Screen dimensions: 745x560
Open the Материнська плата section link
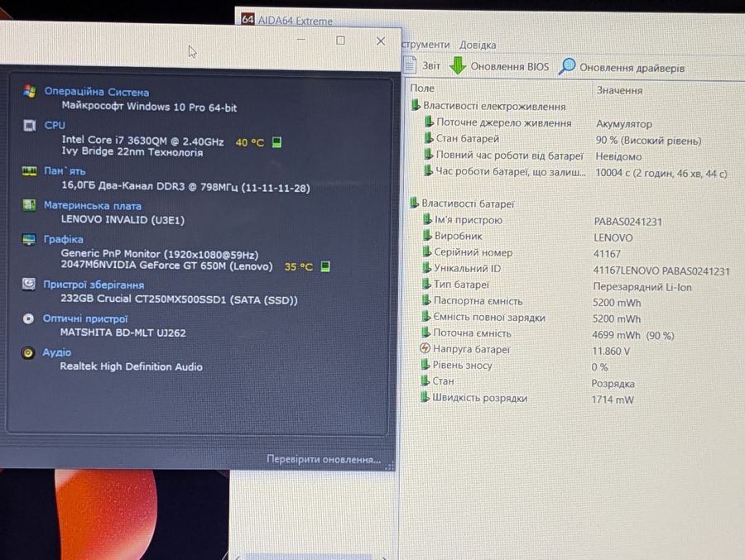[92, 206]
